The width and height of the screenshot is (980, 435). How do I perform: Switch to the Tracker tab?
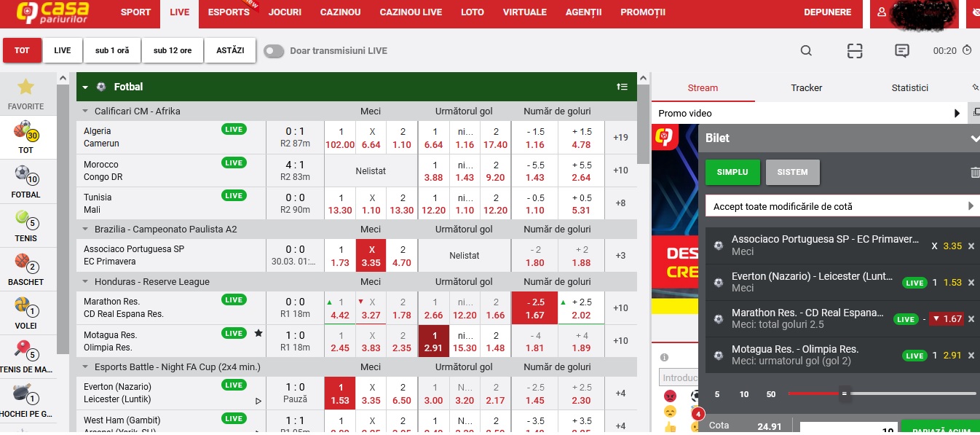coord(807,88)
